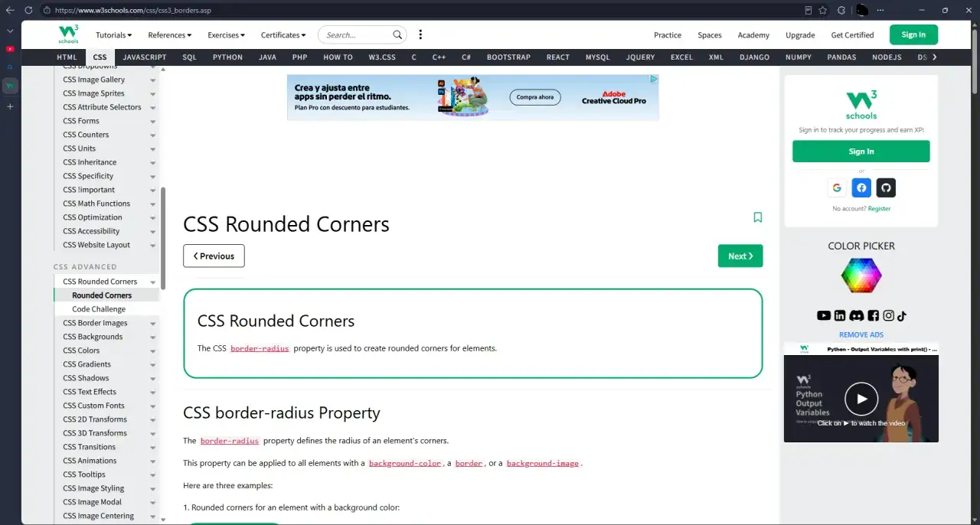Click the Next button

[740, 256]
